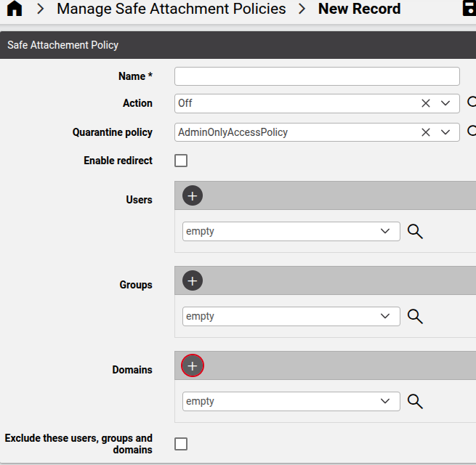The image size is (476, 465).
Task: Expand the Quarantine policy dropdown
Action: pyautogui.click(x=445, y=132)
